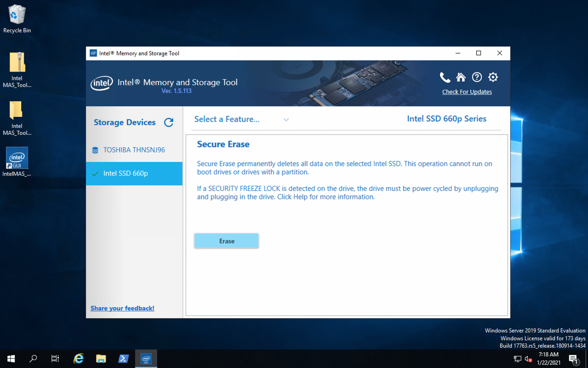
Task: Open the home icon in header
Action: pyautogui.click(x=461, y=77)
